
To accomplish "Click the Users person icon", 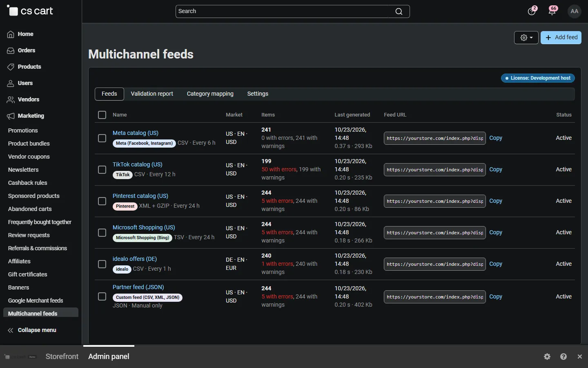I will (x=11, y=83).
